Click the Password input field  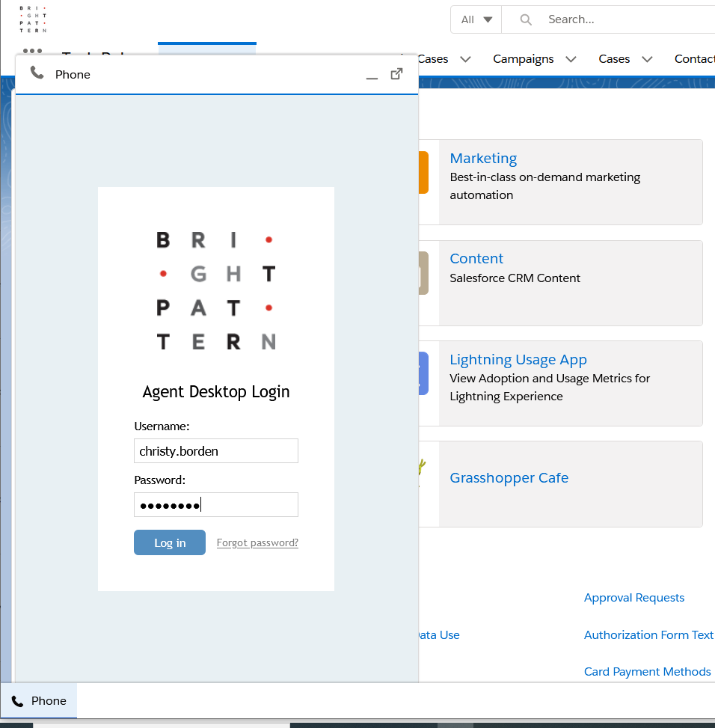[216, 505]
